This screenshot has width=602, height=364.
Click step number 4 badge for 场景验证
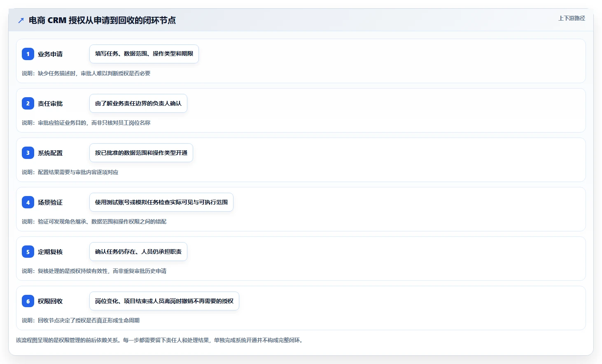28,202
